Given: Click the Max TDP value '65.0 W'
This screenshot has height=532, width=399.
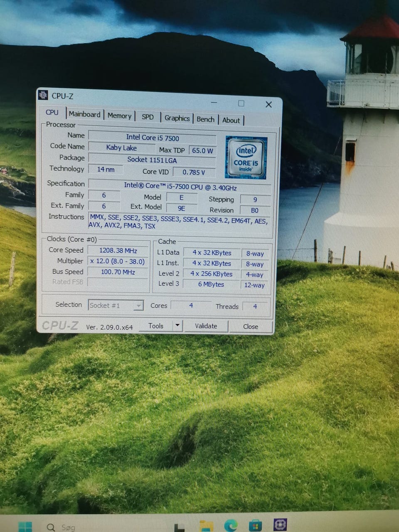Looking at the screenshot, I should pyautogui.click(x=202, y=150).
